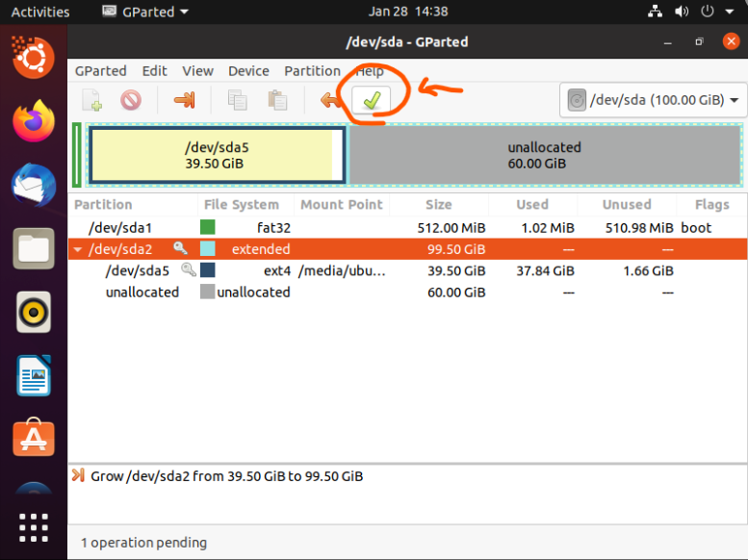Launch Thunderbird Mail from the dock

pyautogui.click(x=34, y=185)
